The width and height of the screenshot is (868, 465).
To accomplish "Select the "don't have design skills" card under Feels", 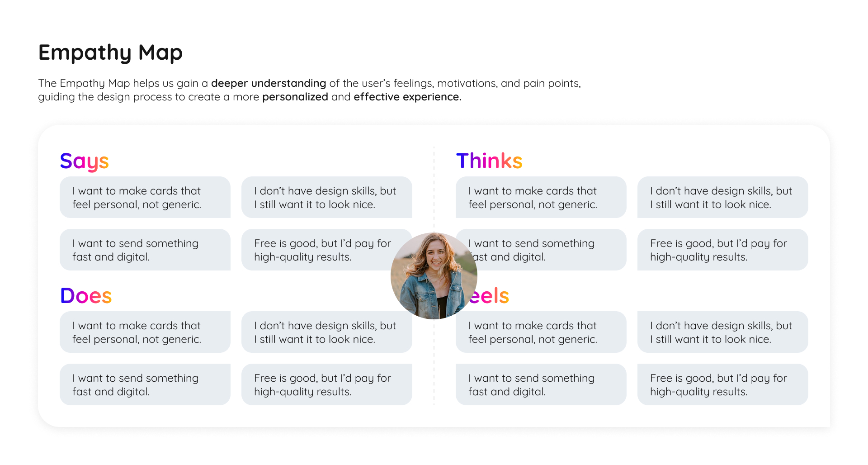I will 722,332.
